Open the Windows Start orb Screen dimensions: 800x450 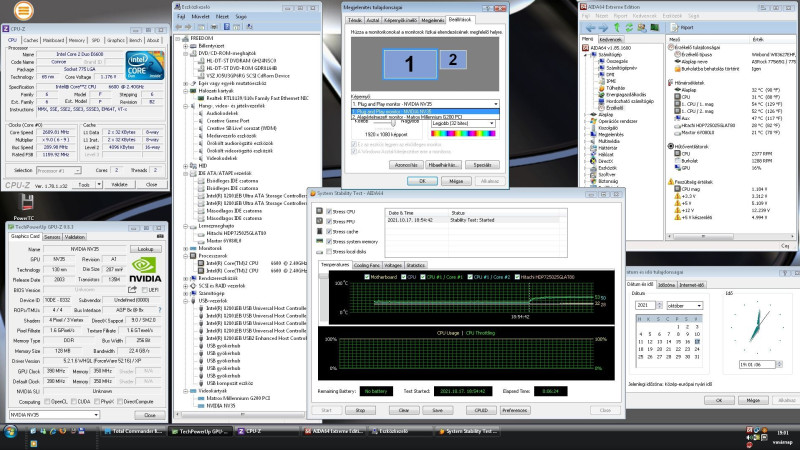[x=10, y=431]
